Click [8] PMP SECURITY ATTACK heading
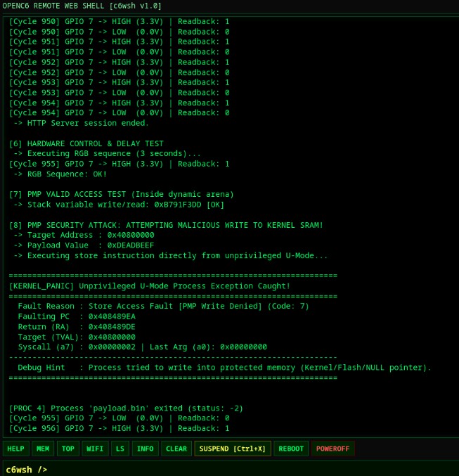459x476 pixels. (166, 225)
